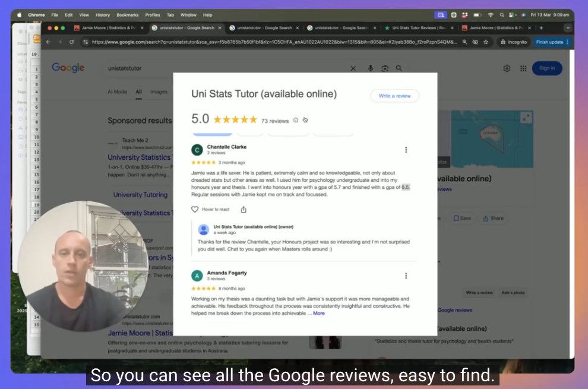Open the Apple menu
The height and width of the screenshot is (389, 588).
coord(19,15)
